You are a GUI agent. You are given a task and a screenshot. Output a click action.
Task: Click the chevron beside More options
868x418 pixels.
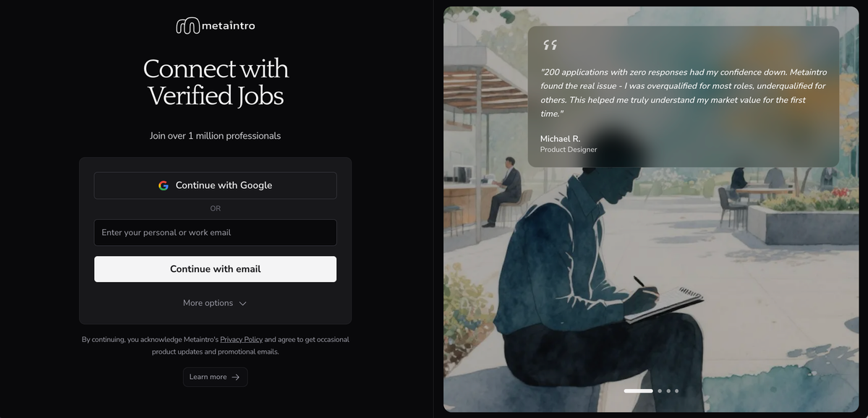(243, 304)
